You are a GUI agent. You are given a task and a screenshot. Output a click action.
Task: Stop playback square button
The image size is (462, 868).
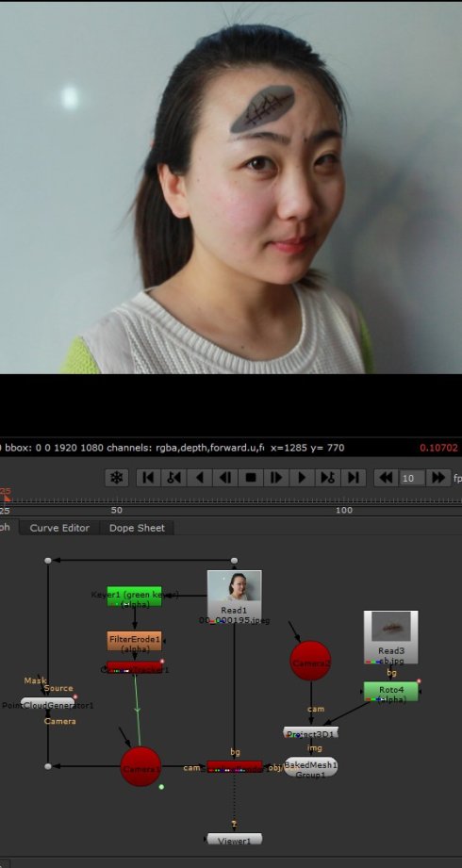pos(251,478)
